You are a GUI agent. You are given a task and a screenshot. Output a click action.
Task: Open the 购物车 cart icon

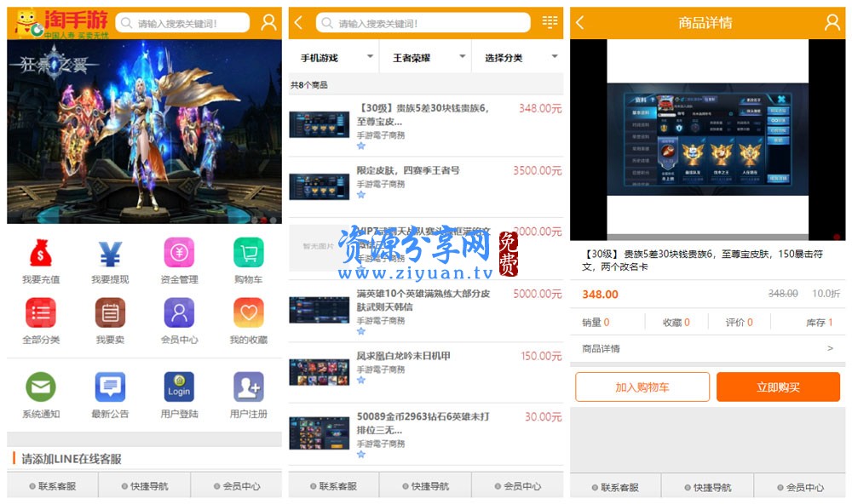point(248,253)
